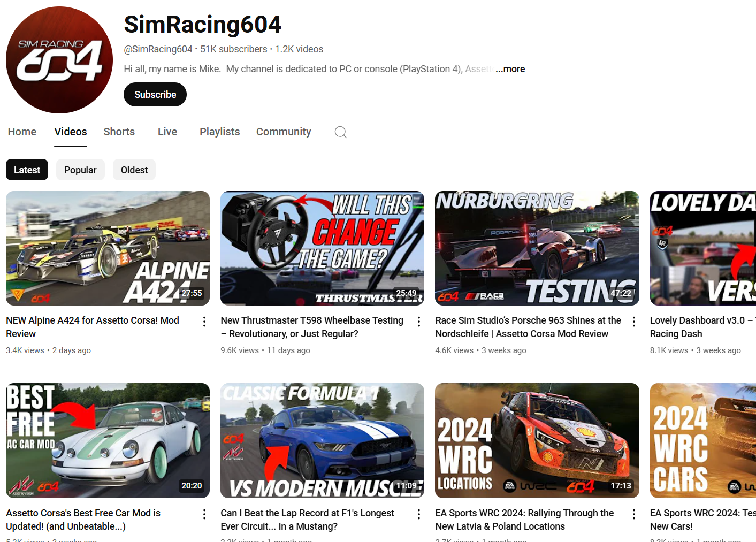756x542 pixels.
Task: Open title 'New Thrustmaster T598 Wheelbase Testing'
Action: (312, 327)
